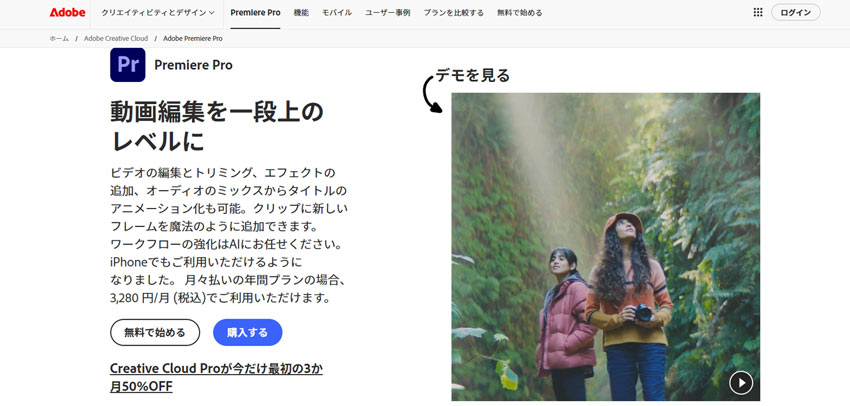This screenshot has height=406, width=850.
Task: Go to ユーザー事例 page
Action: (x=388, y=12)
